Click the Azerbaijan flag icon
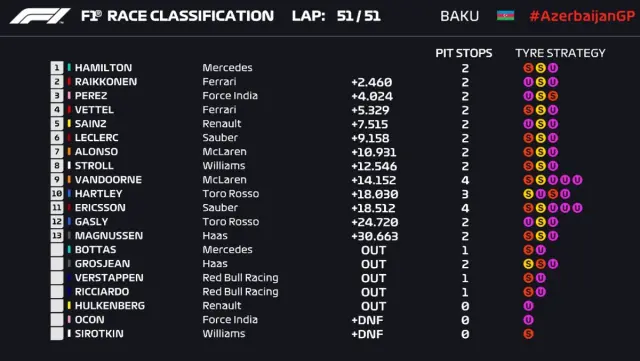640x361 pixels. click(505, 16)
